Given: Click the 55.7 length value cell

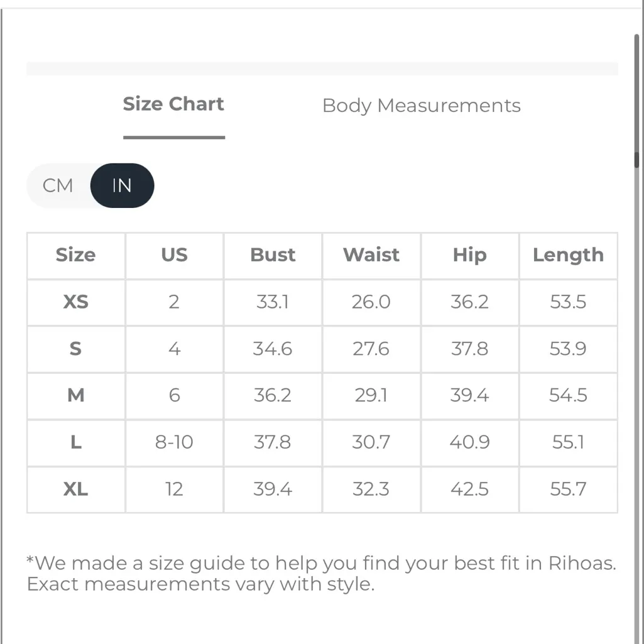Looking at the screenshot, I should 568,489.
